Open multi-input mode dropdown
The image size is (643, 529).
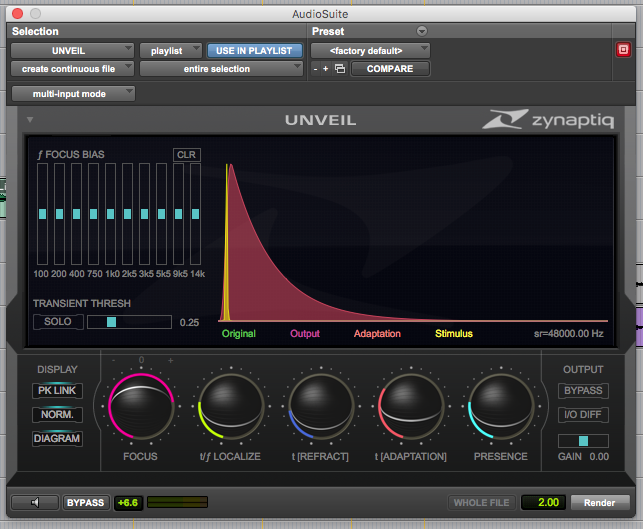(73, 94)
